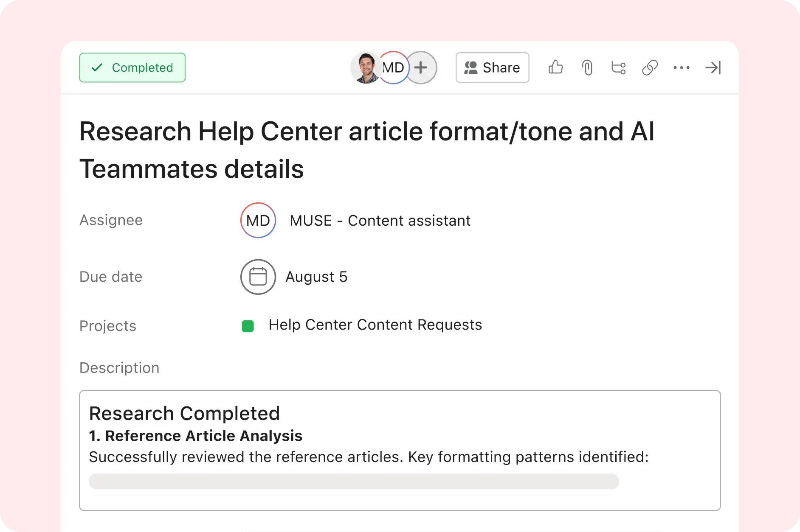Screen dimensions: 800x532
Task: Click the MD avatar in the header
Action: pyautogui.click(x=393, y=67)
